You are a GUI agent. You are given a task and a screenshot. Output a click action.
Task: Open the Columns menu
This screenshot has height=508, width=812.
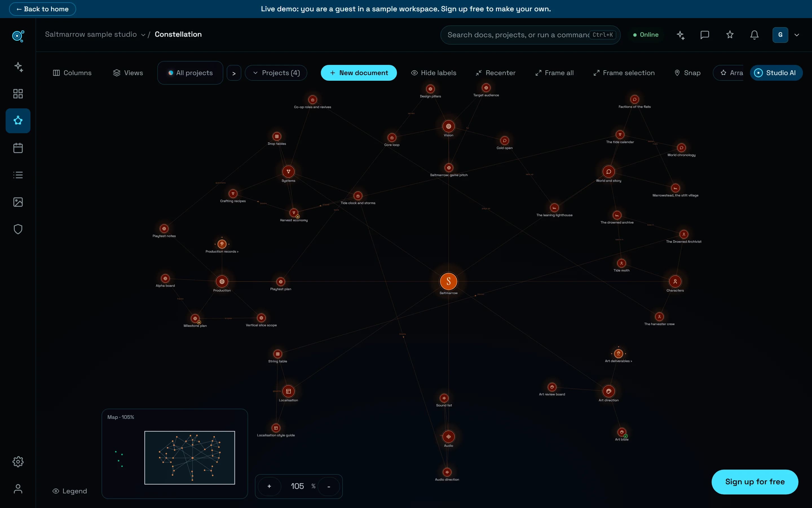point(72,73)
